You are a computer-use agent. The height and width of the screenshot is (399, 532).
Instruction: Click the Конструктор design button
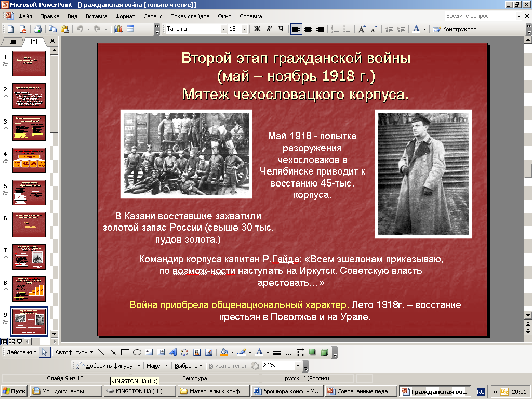pos(455,29)
